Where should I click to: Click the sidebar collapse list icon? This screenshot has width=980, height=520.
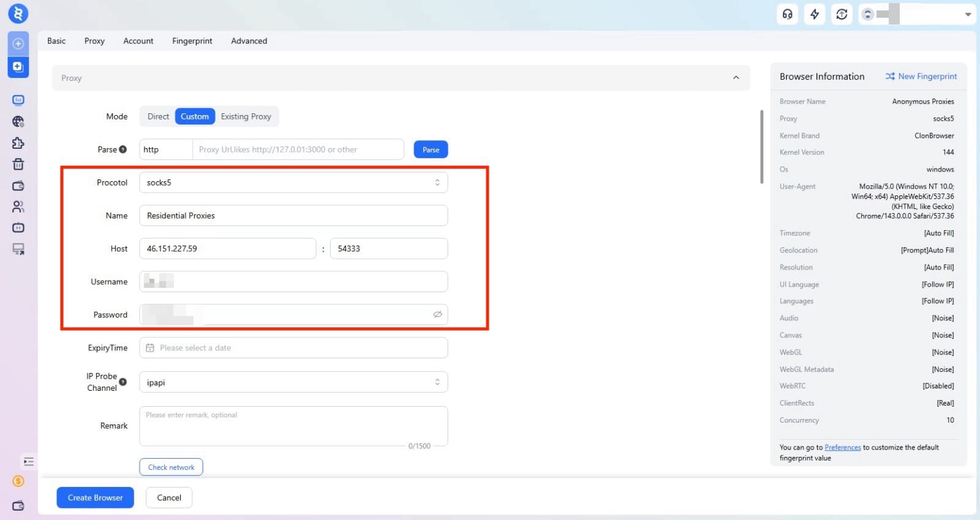[x=28, y=461]
